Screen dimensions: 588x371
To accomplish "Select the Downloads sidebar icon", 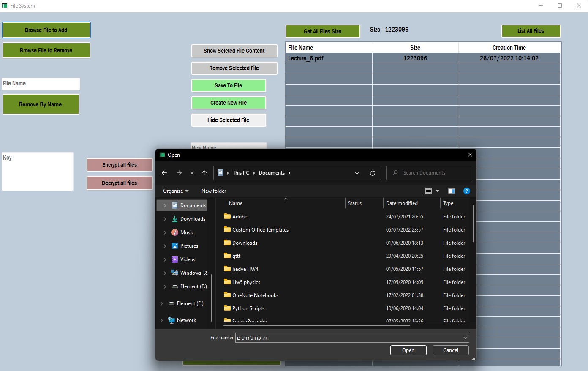I will tap(175, 218).
